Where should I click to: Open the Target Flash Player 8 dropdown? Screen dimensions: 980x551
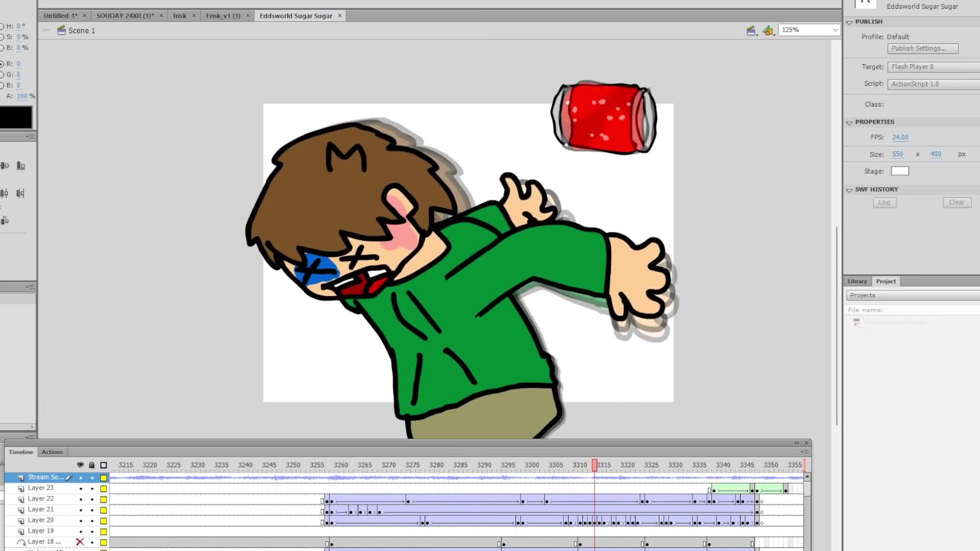[x=934, y=67]
